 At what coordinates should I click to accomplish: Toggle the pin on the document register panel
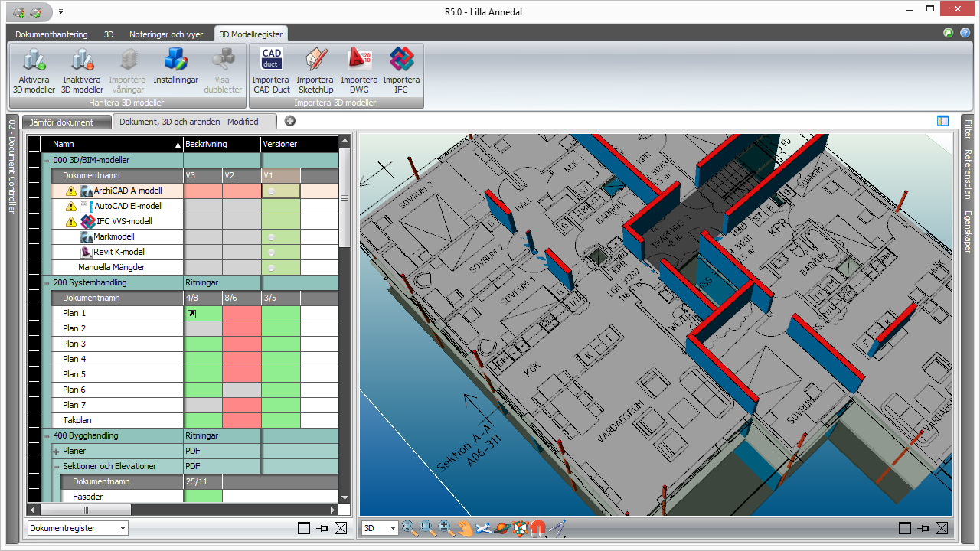pos(322,528)
